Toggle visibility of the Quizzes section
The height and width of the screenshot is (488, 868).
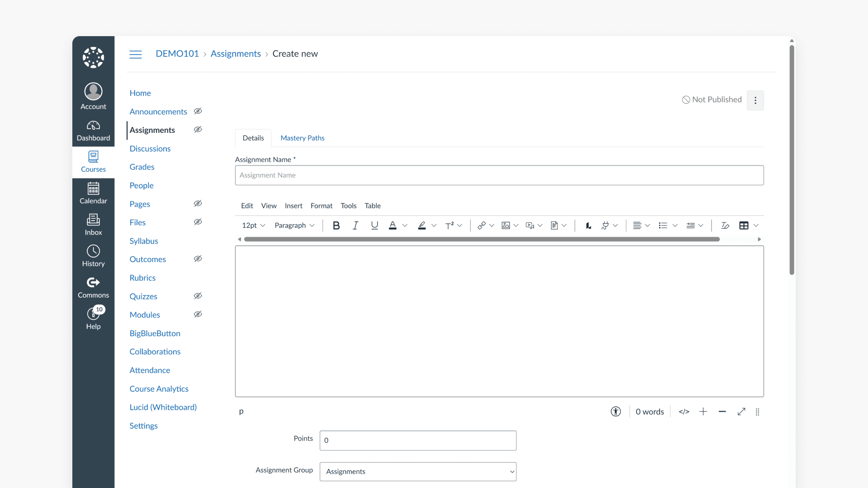coord(198,296)
